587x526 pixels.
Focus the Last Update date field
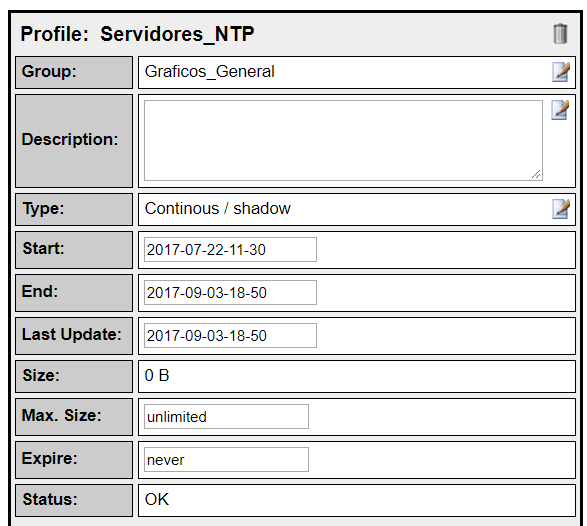pyautogui.click(x=230, y=335)
